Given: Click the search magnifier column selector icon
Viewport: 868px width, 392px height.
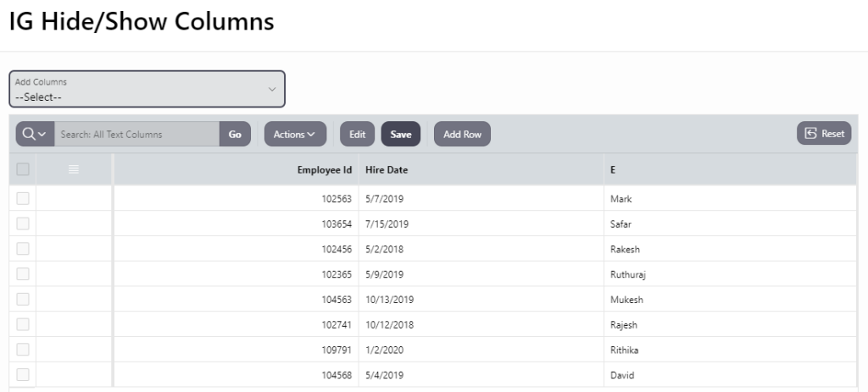Looking at the screenshot, I should click(x=35, y=134).
